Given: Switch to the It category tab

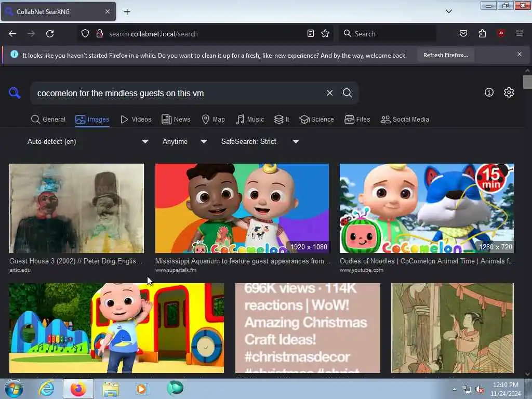Looking at the screenshot, I should tap(282, 119).
